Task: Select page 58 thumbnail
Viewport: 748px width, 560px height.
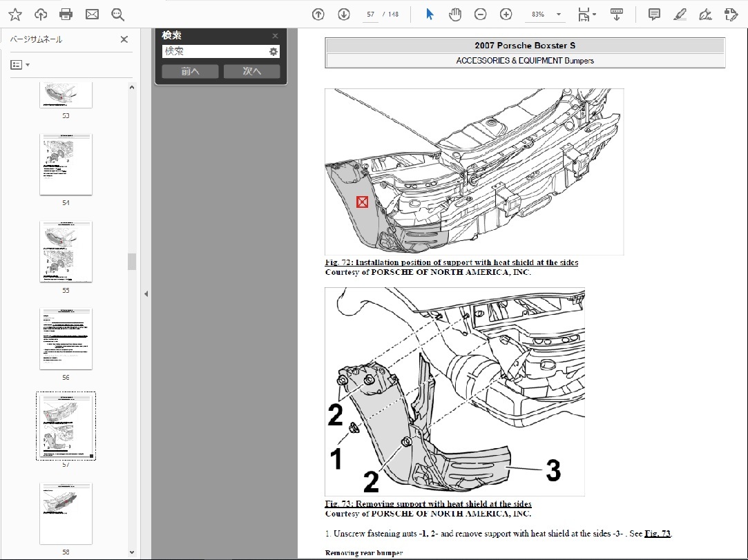Action: coord(66,514)
